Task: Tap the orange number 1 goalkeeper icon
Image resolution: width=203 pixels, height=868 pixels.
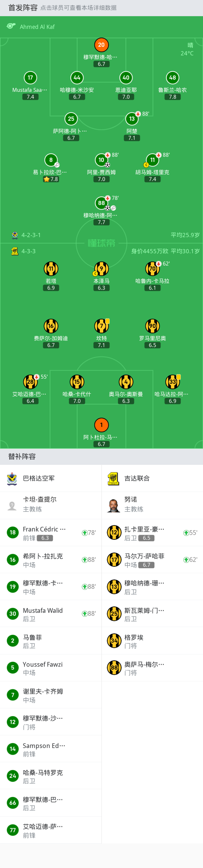Action: [101, 425]
